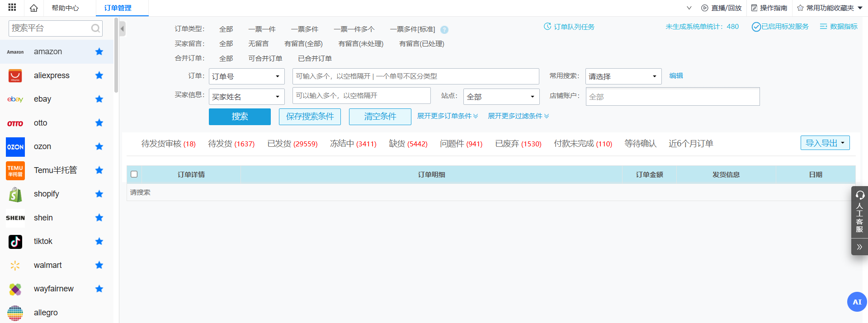Expand 展开更多订单条件
The width and height of the screenshot is (868, 323).
click(448, 116)
